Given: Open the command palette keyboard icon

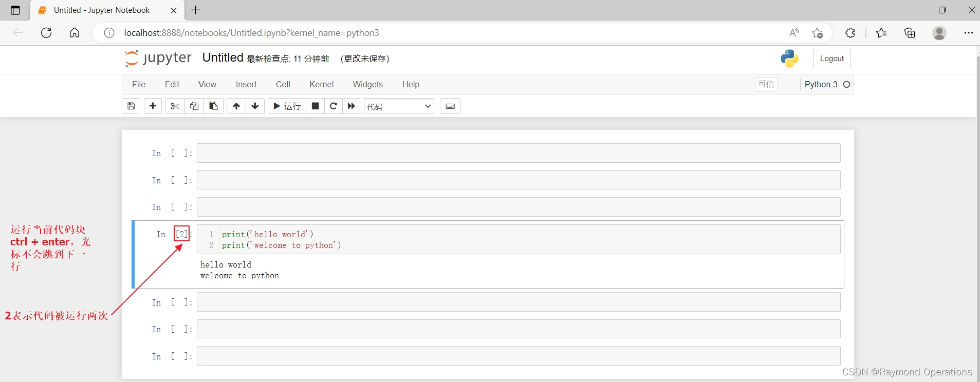Looking at the screenshot, I should click(450, 106).
